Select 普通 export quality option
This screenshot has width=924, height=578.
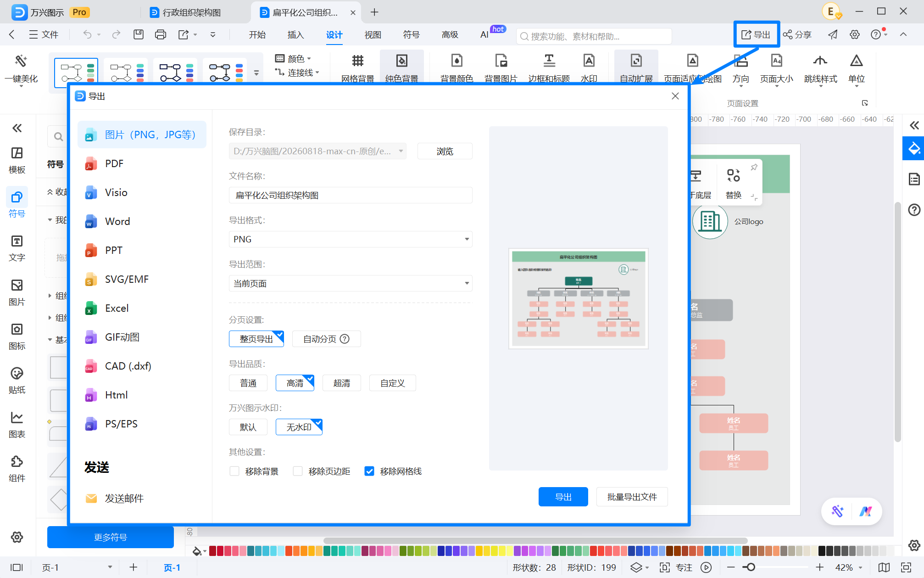click(x=248, y=383)
